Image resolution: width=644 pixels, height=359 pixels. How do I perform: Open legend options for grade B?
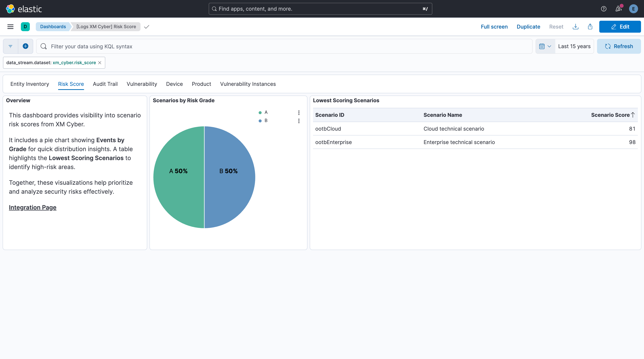(x=299, y=121)
